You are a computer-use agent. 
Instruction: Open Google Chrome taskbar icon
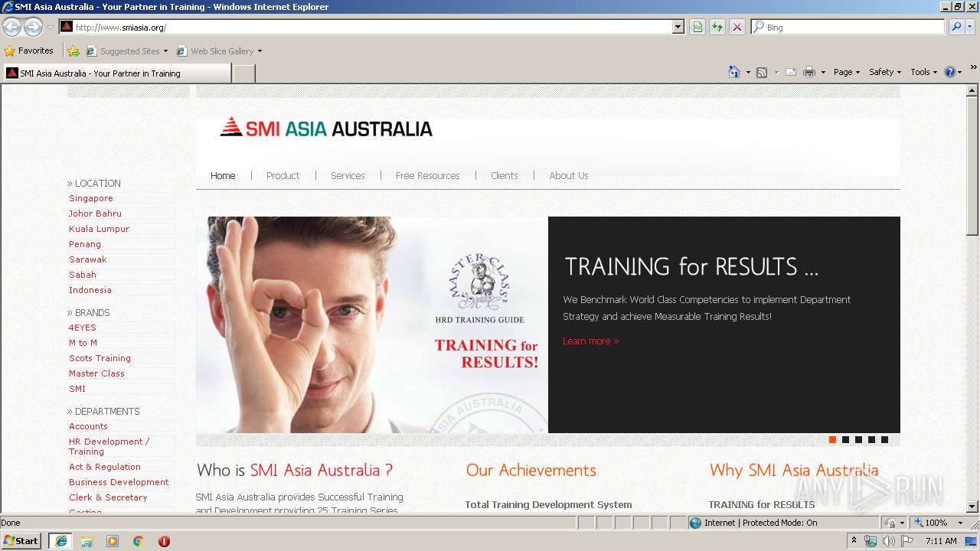(x=139, y=541)
